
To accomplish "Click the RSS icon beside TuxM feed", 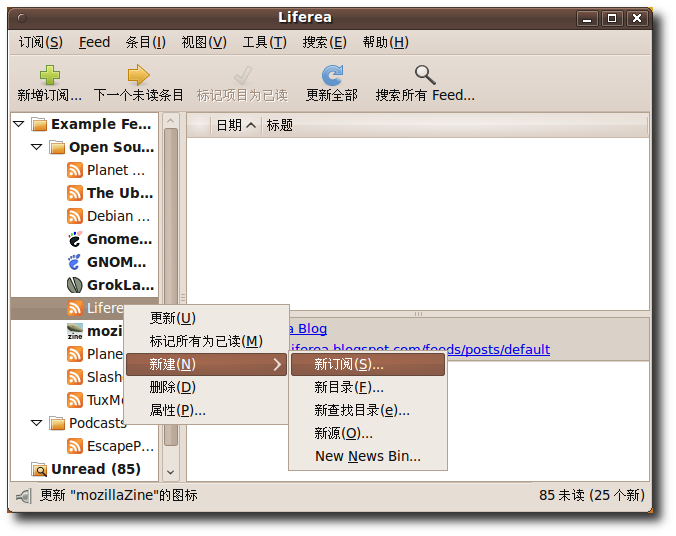I will coord(75,400).
